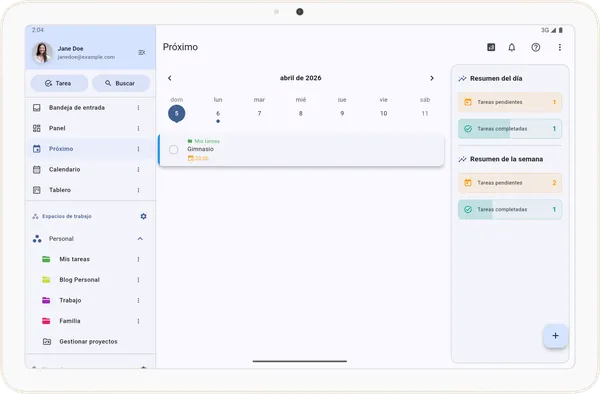Open Calendario row options menu
Image resolution: width=600 pixels, height=394 pixels.
pos(139,169)
